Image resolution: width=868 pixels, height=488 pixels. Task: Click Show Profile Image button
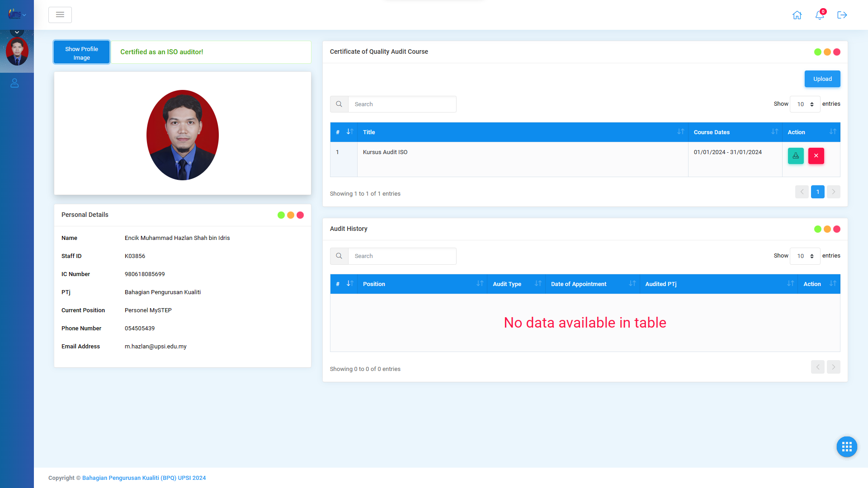81,53
